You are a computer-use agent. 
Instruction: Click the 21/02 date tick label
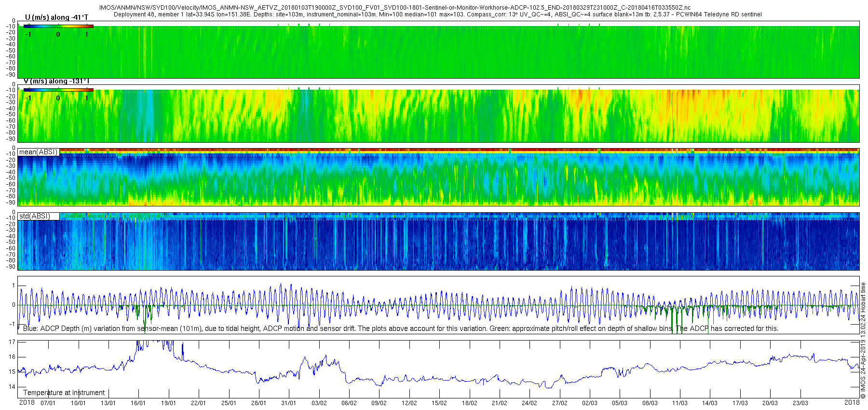pos(499,403)
